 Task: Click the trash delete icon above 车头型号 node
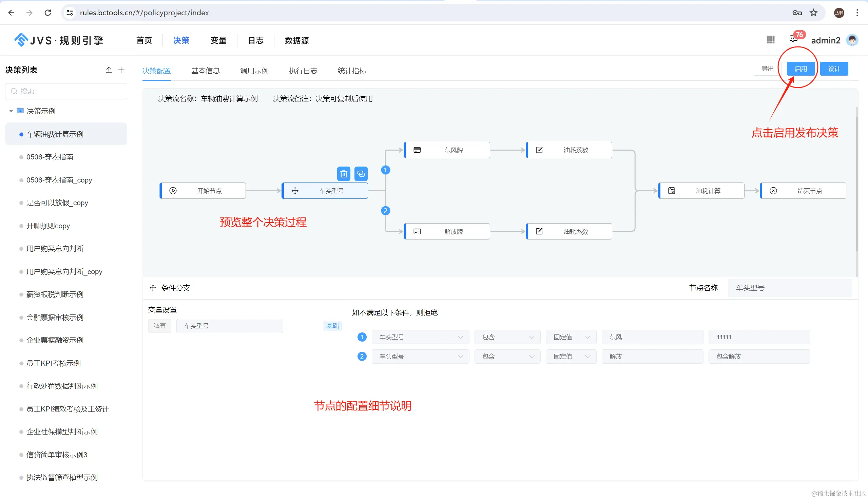(x=343, y=174)
